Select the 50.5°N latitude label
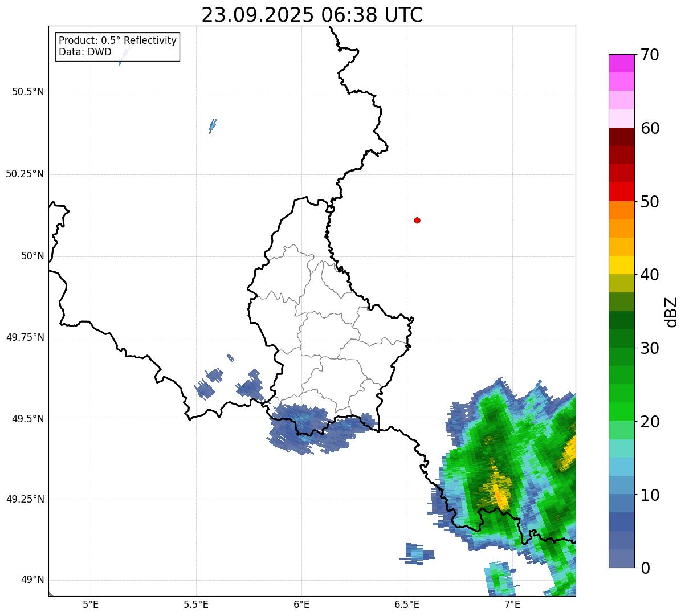The image size is (685, 616). click(x=28, y=92)
